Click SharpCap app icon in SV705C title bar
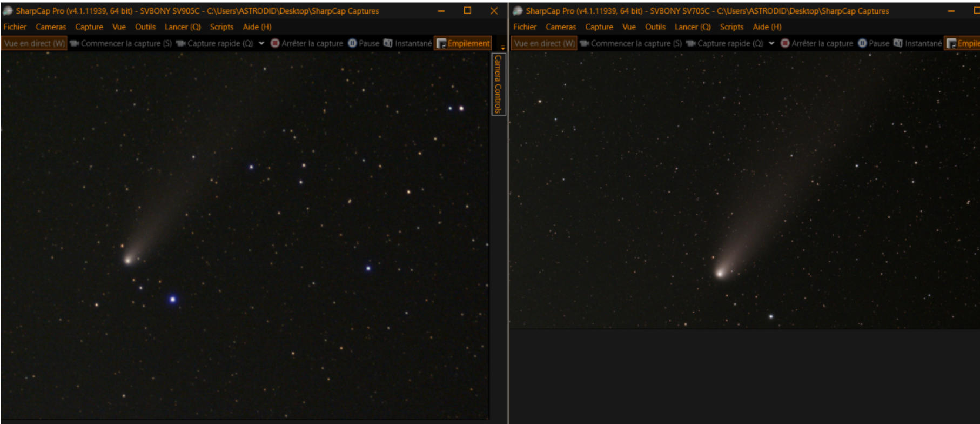The height and width of the screenshot is (424, 980). (x=518, y=10)
